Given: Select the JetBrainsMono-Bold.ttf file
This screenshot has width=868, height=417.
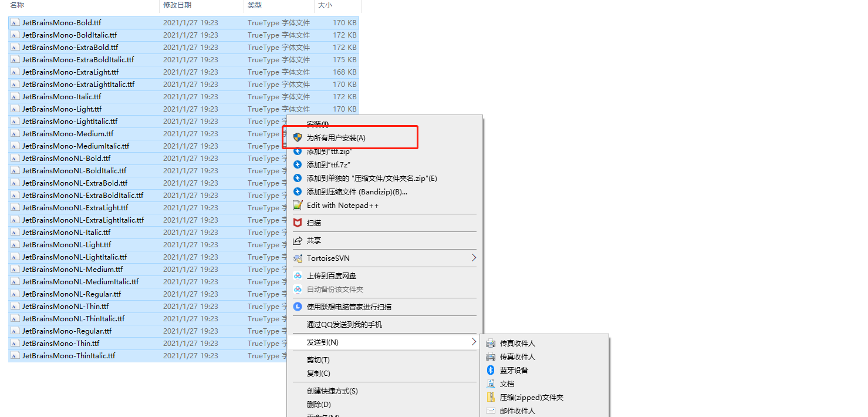Looking at the screenshot, I should point(184,22).
